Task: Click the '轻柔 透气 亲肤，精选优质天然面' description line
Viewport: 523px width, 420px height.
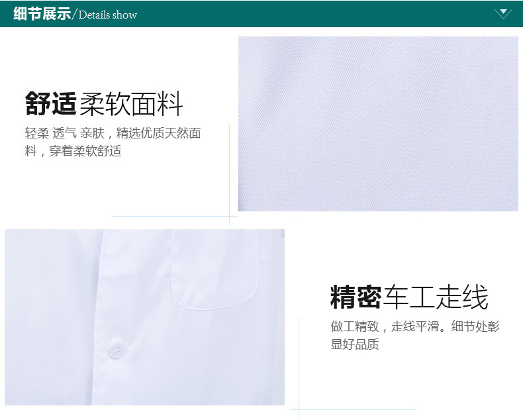Action: 113,133
